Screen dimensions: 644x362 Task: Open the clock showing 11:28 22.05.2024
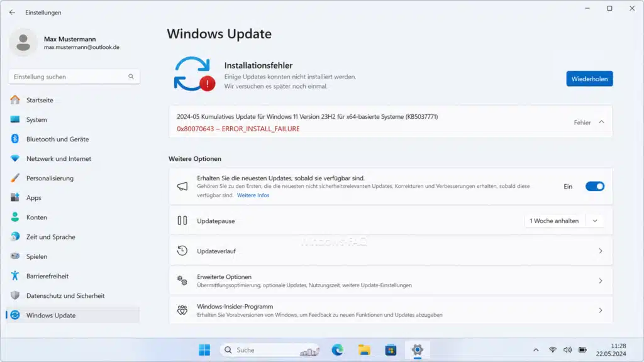click(x=611, y=349)
